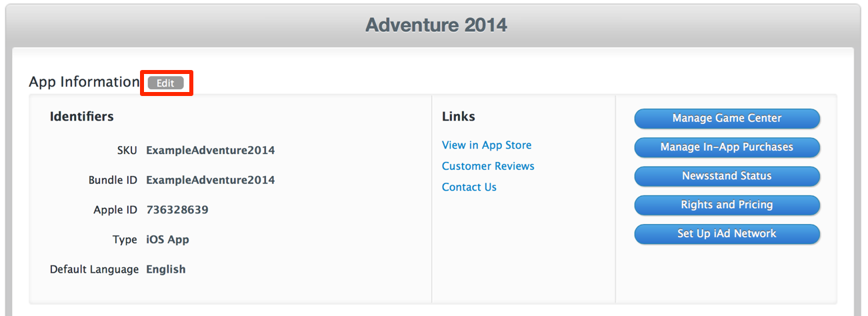Open Manage Game Center
Viewport: 868px width, 316px height.
[727, 119]
